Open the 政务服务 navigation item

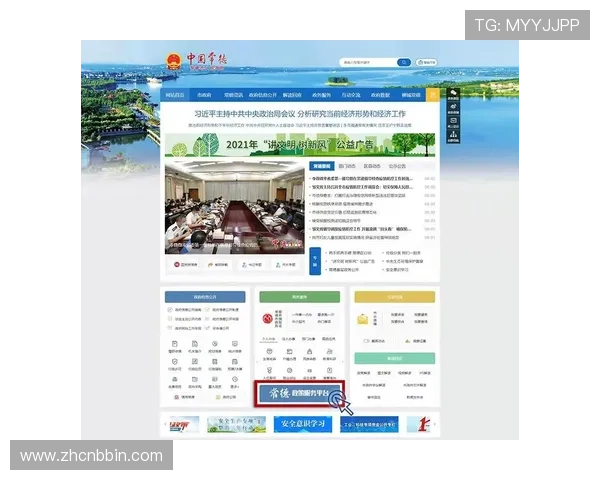tap(321, 95)
